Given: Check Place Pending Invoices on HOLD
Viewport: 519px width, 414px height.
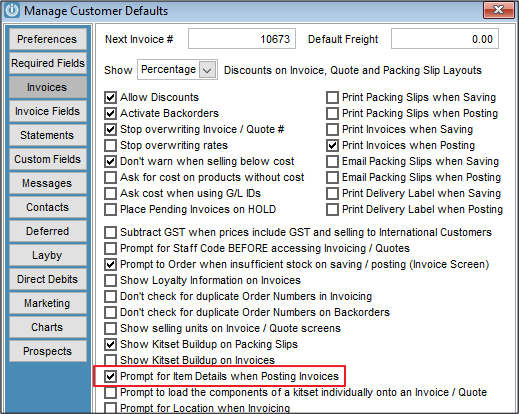Looking at the screenshot, I should (110, 209).
